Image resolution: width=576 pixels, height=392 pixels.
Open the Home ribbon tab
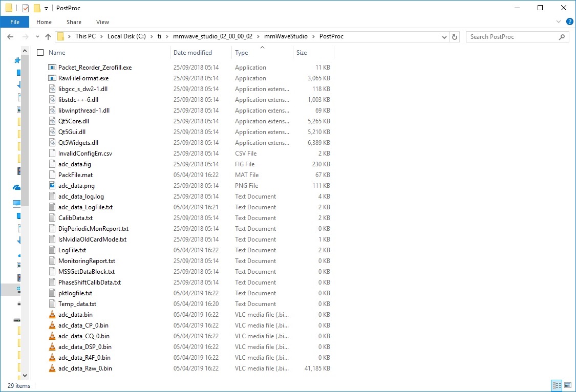coord(44,22)
